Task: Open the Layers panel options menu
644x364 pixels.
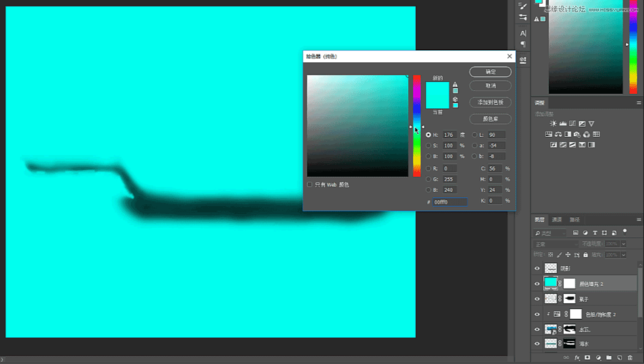Action: 639,220
